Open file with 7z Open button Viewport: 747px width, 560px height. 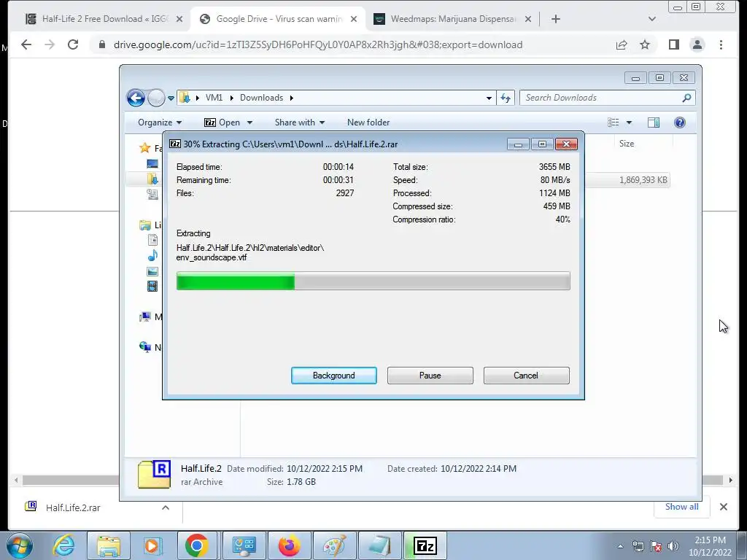click(222, 122)
